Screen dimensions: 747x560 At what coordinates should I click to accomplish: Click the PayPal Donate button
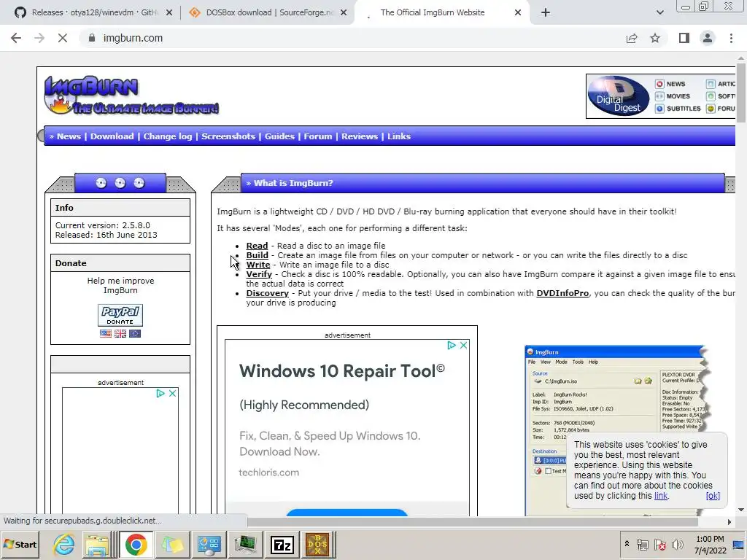(120, 315)
